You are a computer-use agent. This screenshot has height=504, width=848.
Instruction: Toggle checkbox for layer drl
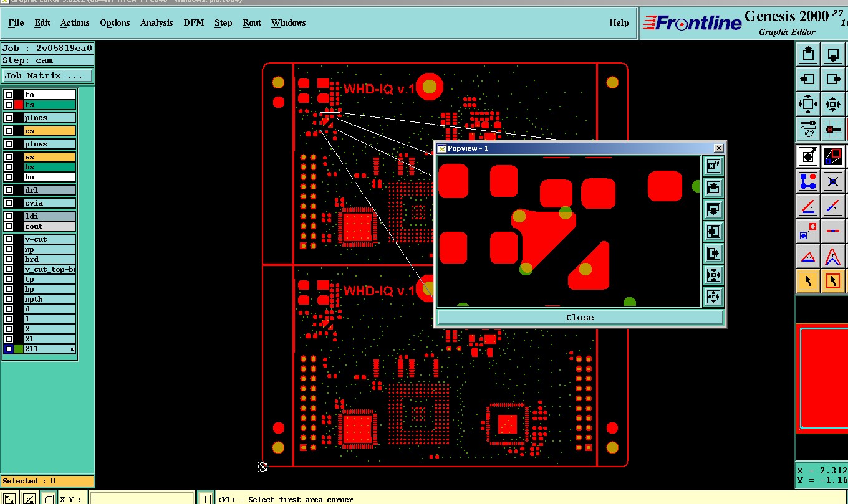tap(9, 190)
